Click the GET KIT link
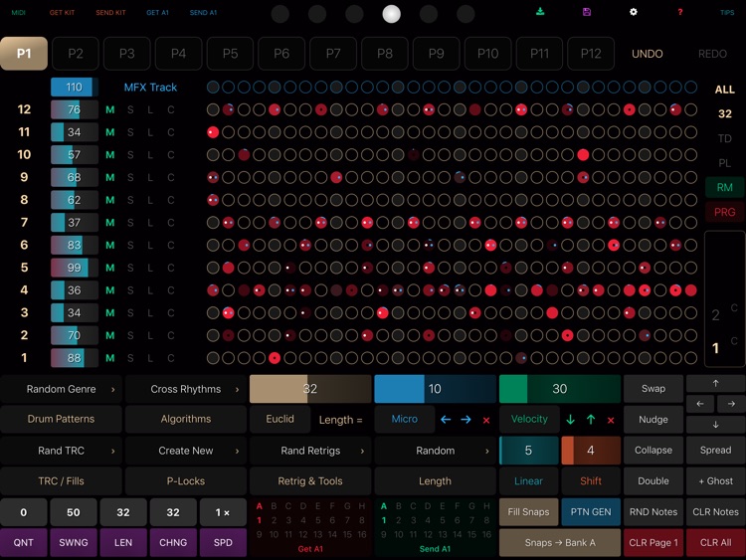The image size is (746, 560). click(63, 12)
